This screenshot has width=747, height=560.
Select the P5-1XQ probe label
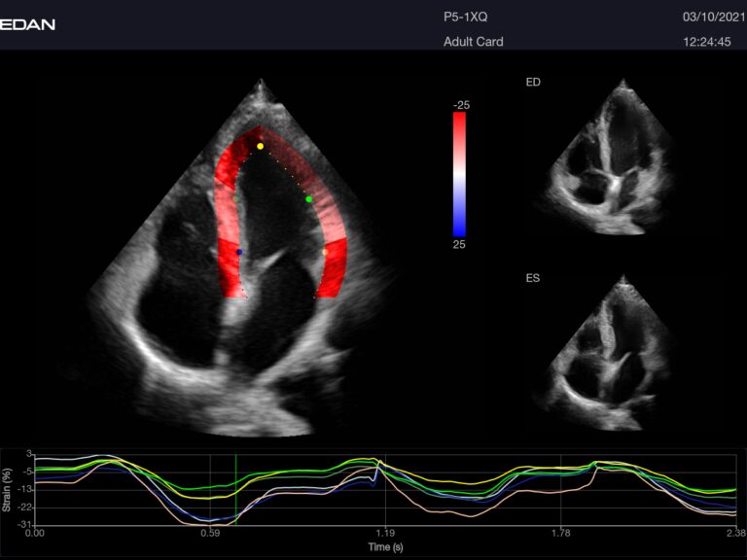[467, 17]
